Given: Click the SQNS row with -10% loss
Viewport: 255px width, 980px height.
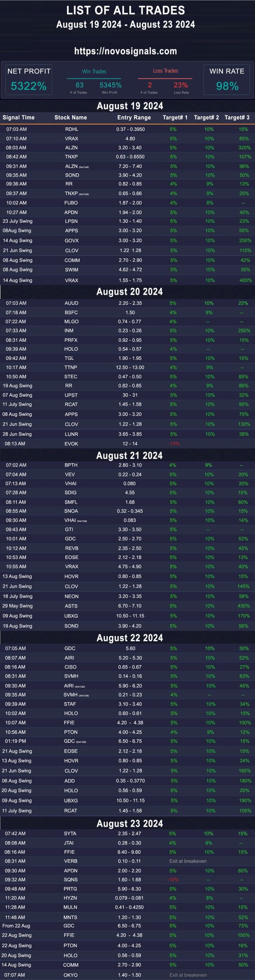Looking at the screenshot, I should [127, 880].
